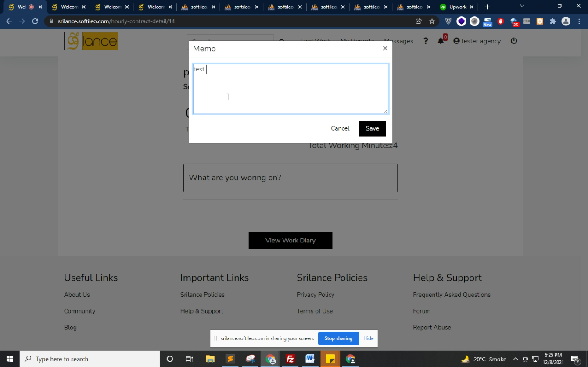Image resolution: width=588 pixels, height=367 pixels.
Task: Click the power logout icon
Action: pyautogui.click(x=514, y=41)
